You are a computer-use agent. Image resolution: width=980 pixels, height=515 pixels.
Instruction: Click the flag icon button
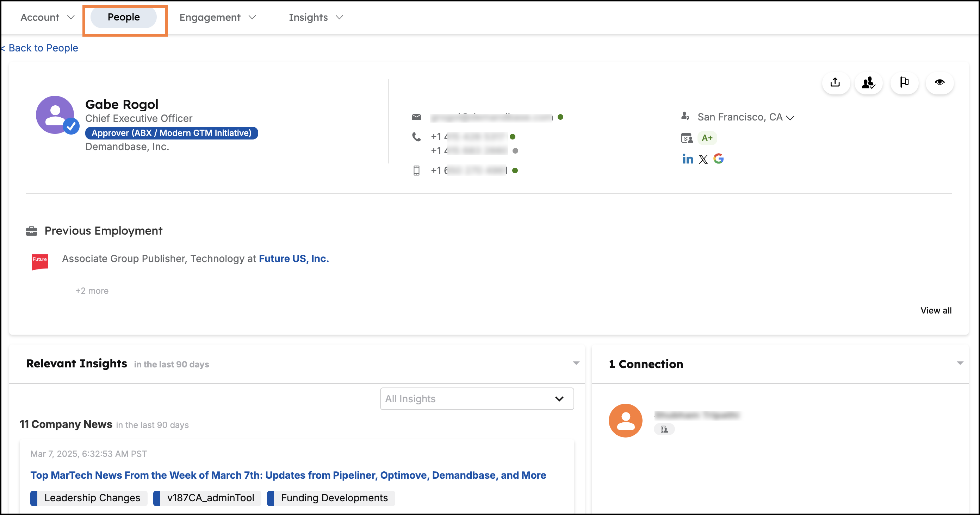pyautogui.click(x=904, y=82)
